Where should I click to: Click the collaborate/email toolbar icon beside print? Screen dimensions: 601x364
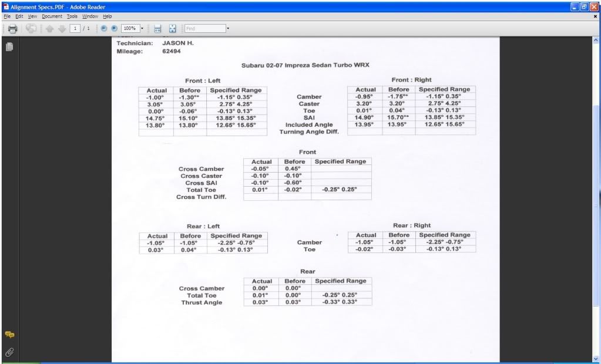[x=31, y=29]
